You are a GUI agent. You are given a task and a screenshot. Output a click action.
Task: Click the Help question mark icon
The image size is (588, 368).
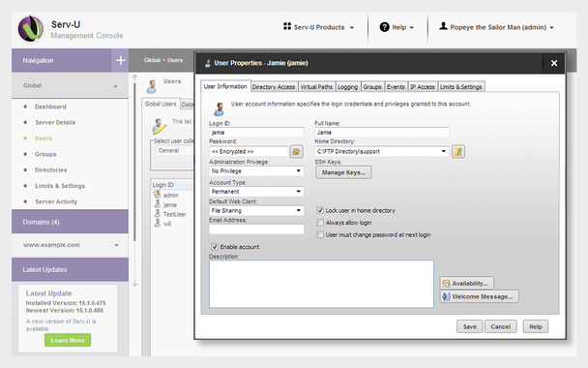pyautogui.click(x=384, y=27)
